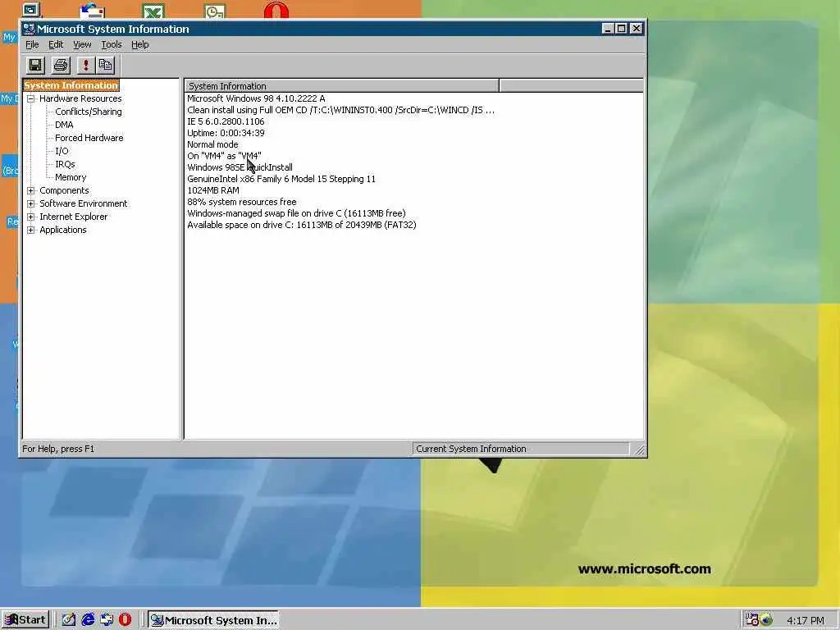840x630 pixels.
Task: Click the blank second column header
Action: coord(571,85)
